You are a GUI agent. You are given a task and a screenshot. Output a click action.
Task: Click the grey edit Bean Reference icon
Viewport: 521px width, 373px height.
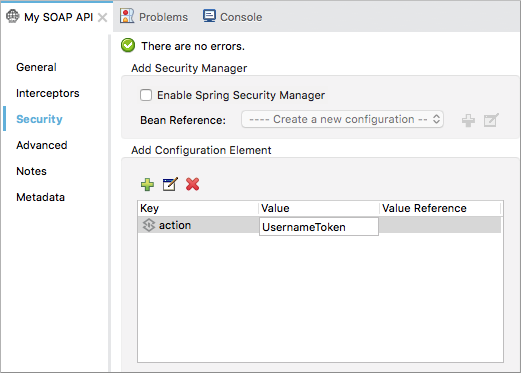pos(491,120)
